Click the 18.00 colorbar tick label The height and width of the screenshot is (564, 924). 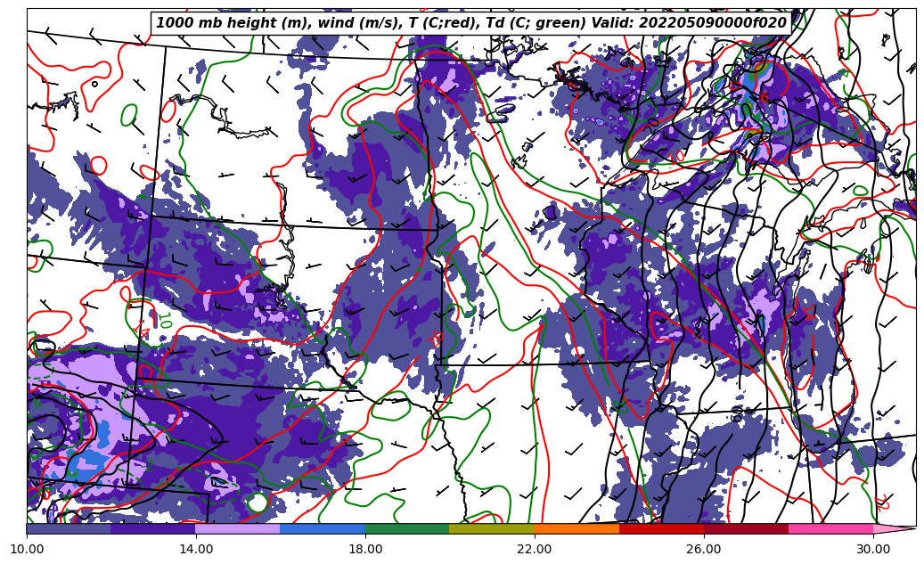pyautogui.click(x=365, y=549)
